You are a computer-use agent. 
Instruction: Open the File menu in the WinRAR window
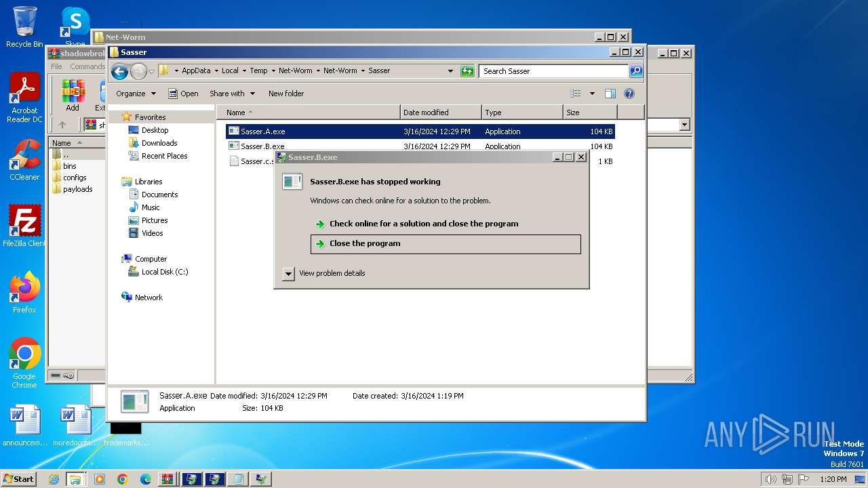(57, 66)
